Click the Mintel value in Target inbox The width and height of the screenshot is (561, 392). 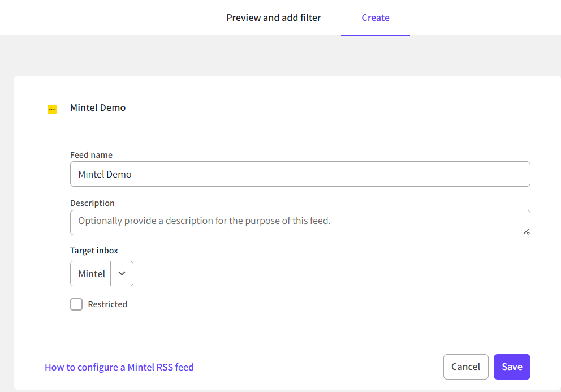92,274
